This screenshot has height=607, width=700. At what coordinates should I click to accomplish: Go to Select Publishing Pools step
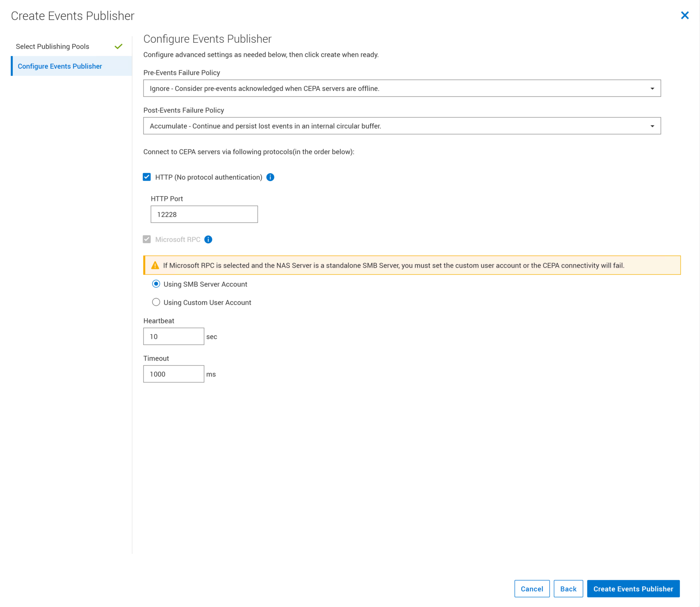pyautogui.click(x=53, y=47)
